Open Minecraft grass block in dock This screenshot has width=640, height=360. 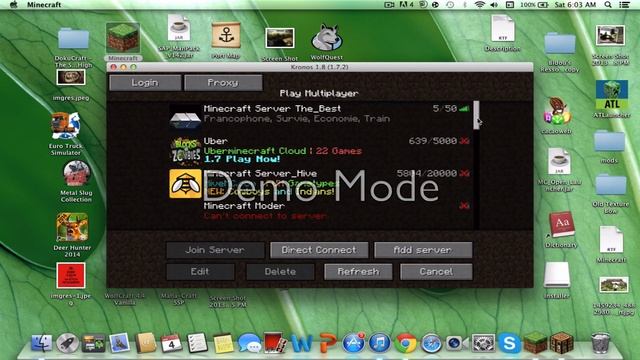[x=535, y=343]
